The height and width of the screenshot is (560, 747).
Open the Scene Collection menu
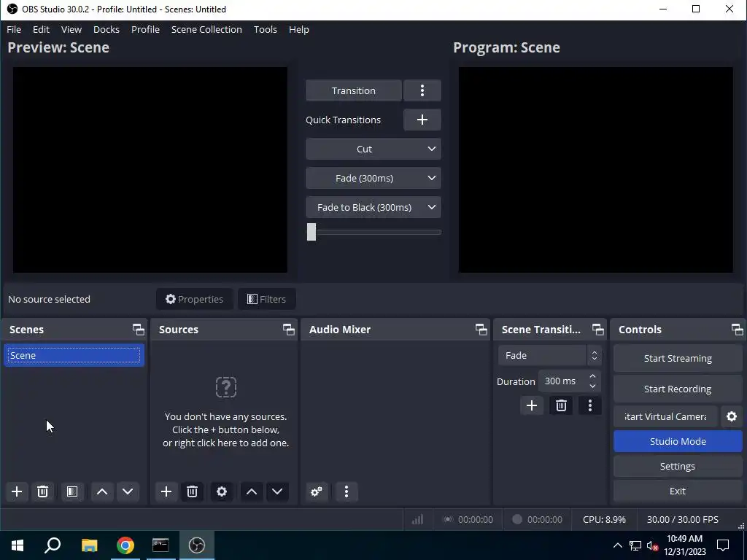click(x=206, y=29)
